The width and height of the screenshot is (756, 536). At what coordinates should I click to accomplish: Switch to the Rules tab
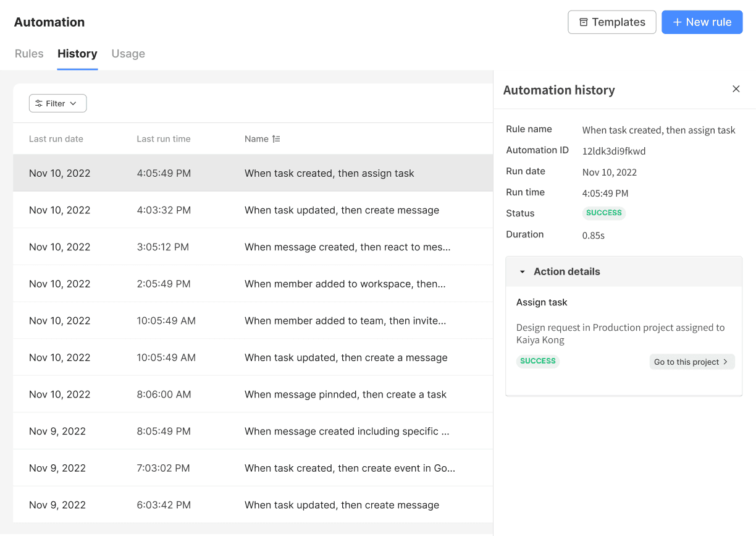pyautogui.click(x=29, y=54)
